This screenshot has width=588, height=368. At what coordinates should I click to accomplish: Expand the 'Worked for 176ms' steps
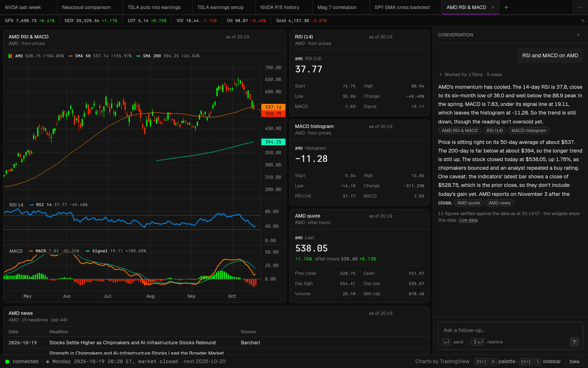470,74
